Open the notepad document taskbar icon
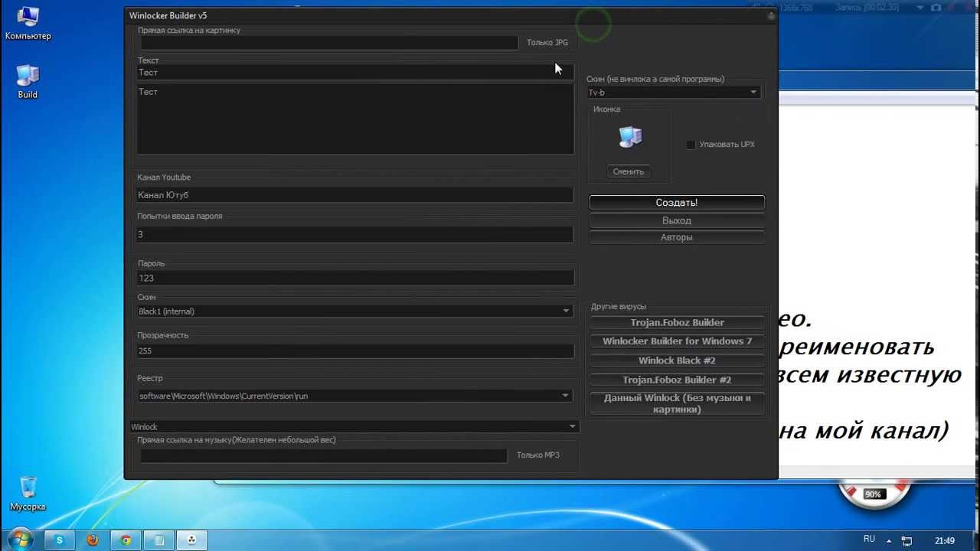 pyautogui.click(x=158, y=540)
